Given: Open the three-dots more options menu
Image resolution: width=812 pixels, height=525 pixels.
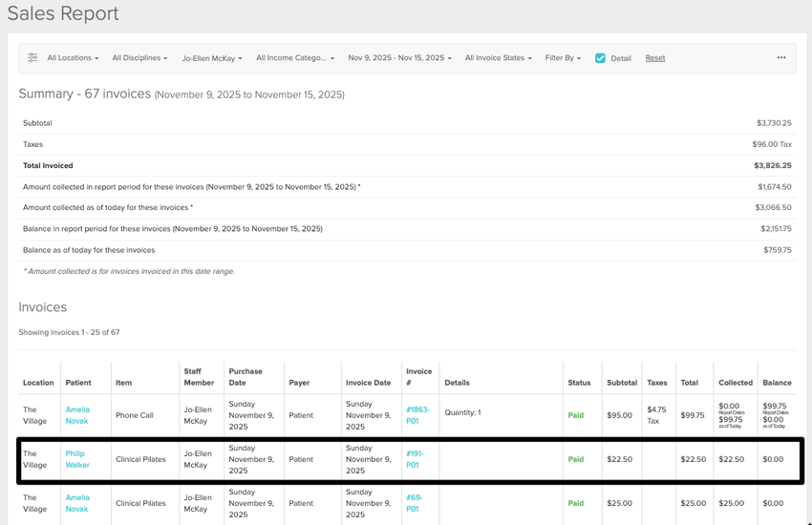Looking at the screenshot, I should (x=780, y=58).
